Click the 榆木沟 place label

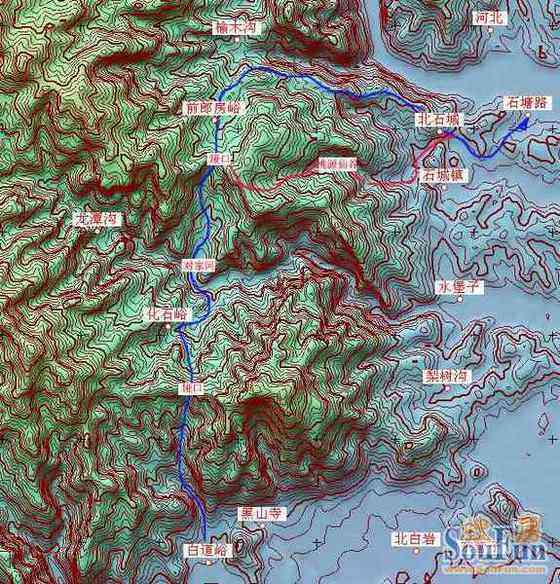click(x=237, y=28)
